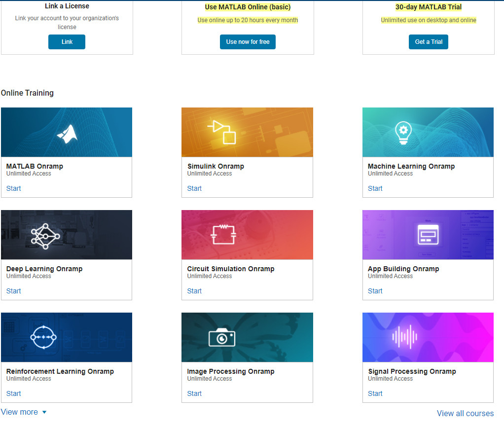This screenshot has width=504, height=427.
Task: Expand the View more dropdown
Action: coord(24,412)
